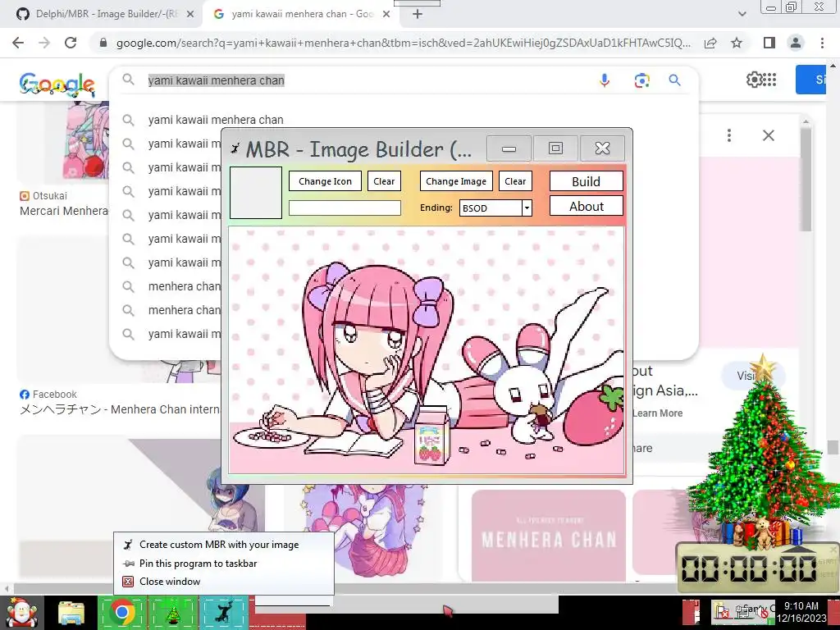Screen dimensions: 840x630
Task: Click the MBR Image Builder title bar icon
Action: coord(235,148)
